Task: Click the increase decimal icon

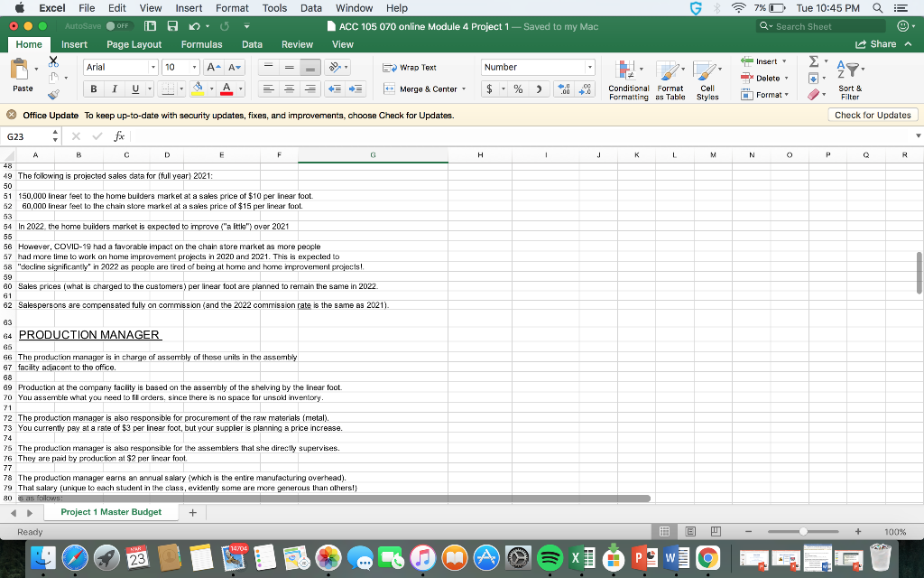Action: coord(564,89)
